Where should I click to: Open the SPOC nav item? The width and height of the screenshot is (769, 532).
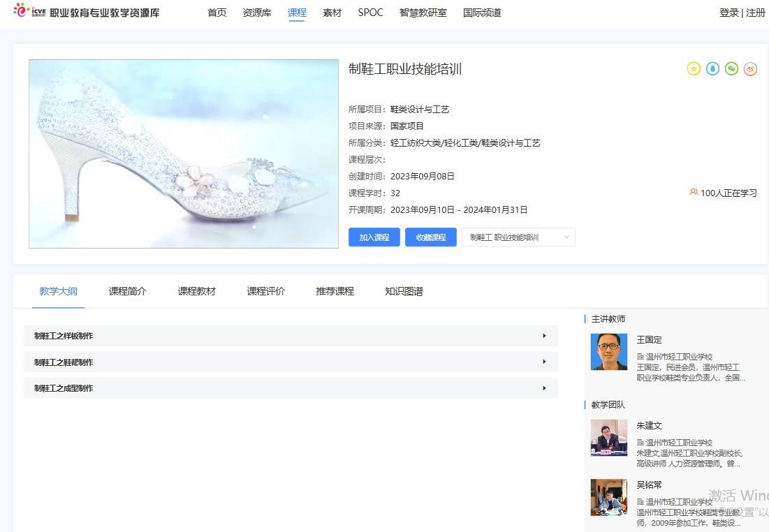point(370,13)
